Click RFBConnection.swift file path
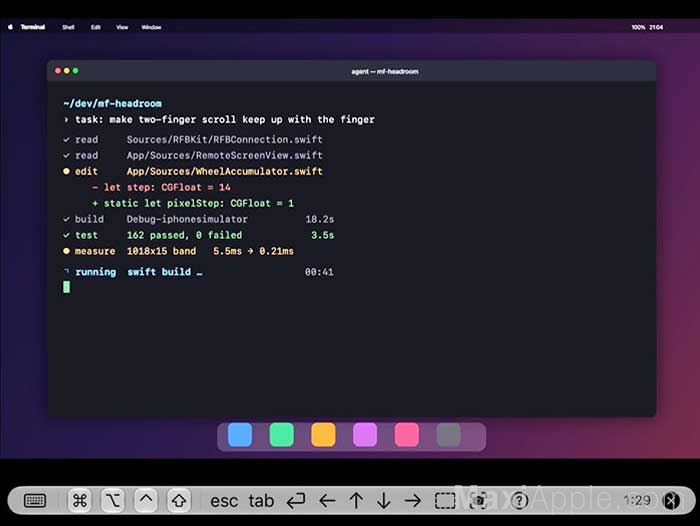 point(225,139)
